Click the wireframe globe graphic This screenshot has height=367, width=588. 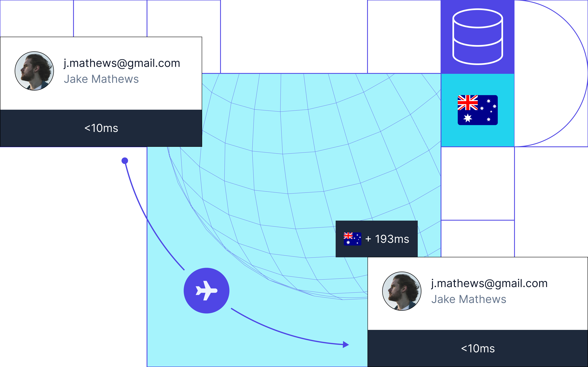point(292,170)
